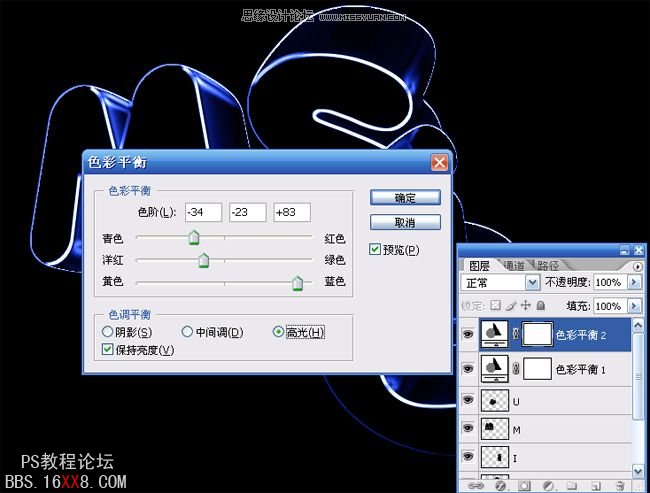Click the lock all padlock icon
This screenshot has width=650, height=493.
tap(541, 305)
